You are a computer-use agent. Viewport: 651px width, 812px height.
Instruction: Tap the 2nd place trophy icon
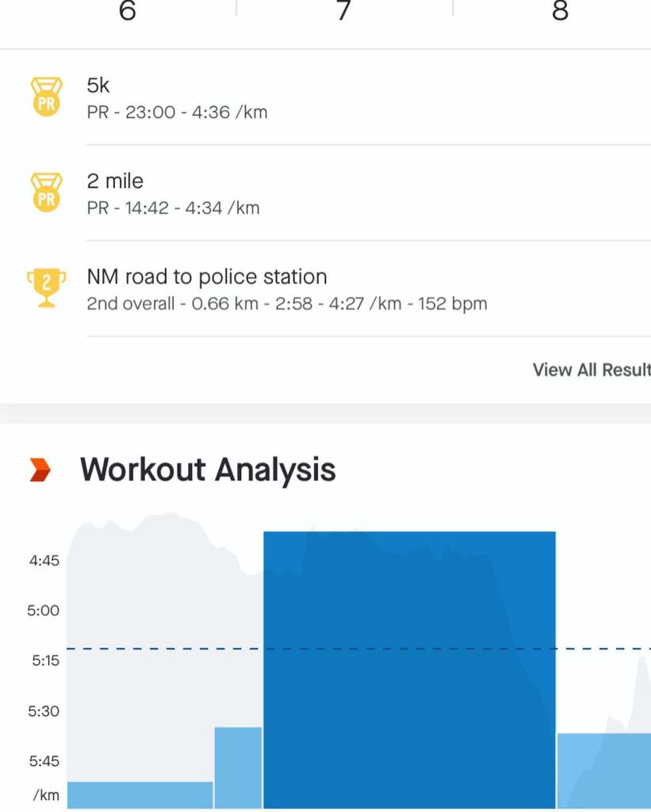tap(46, 288)
